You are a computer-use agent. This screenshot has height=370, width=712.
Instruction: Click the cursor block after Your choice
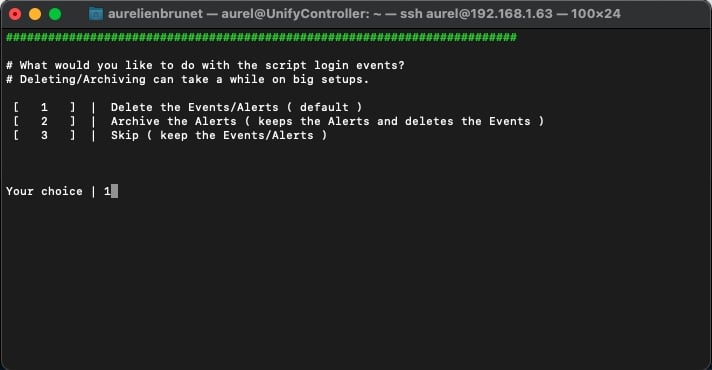pyautogui.click(x=114, y=191)
